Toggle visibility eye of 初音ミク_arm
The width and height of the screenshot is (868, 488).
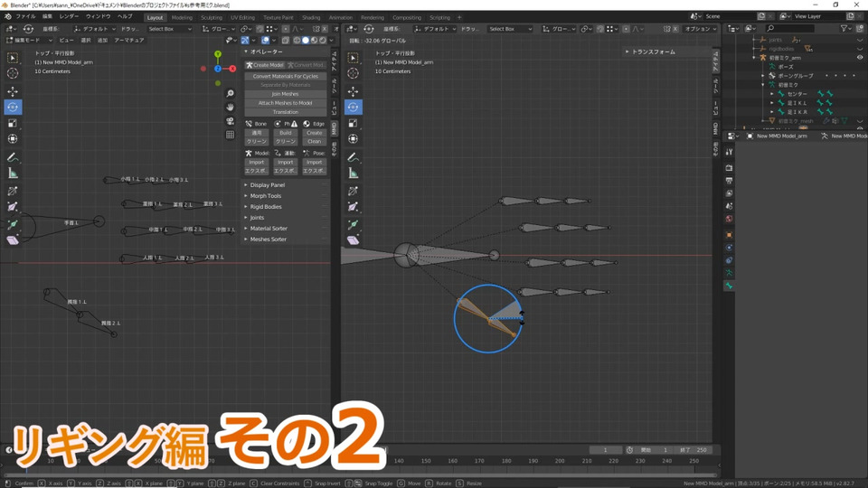click(860, 58)
